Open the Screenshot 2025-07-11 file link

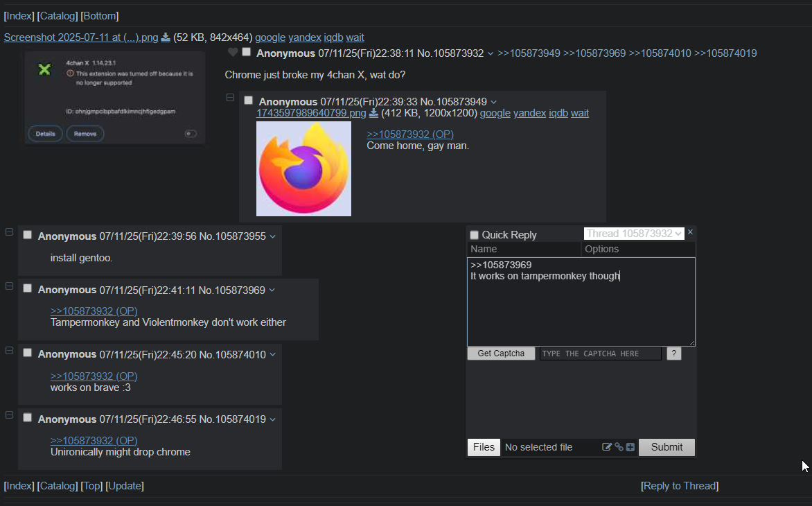tap(81, 37)
